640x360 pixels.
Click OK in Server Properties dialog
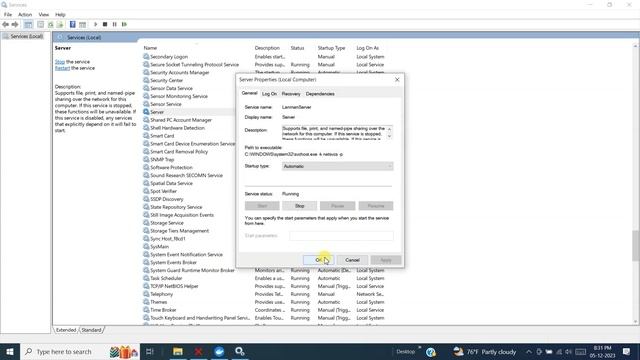[319, 260]
